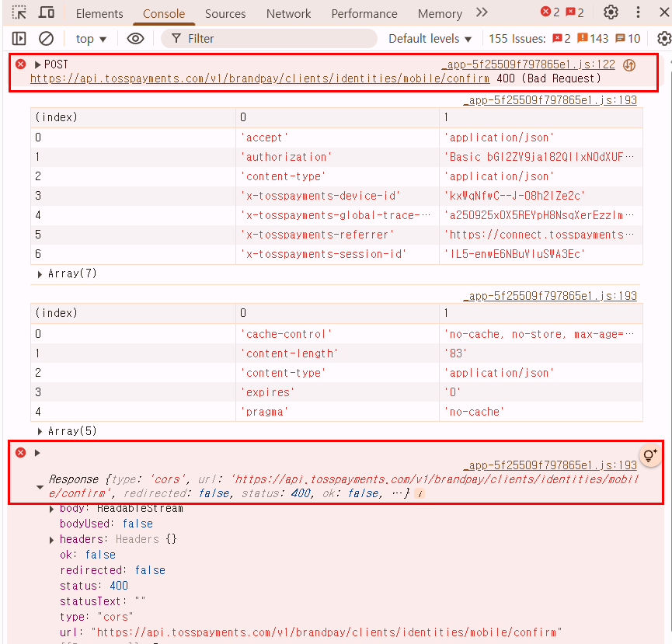This screenshot has height=644, width=672.
Task: Open DevTools settings gear in tab bar
Action: coord(611,12)
